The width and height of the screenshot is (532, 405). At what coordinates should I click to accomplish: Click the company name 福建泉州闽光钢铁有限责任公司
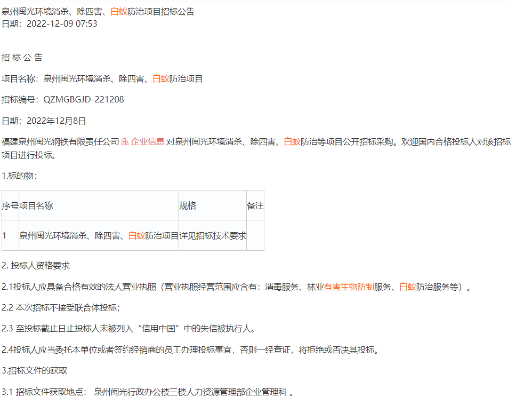click(x=60, y=142)
